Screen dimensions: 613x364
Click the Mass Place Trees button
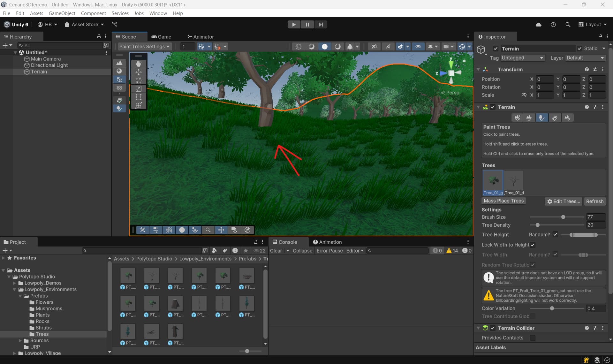pyautogui.click(x=503, y=201)
